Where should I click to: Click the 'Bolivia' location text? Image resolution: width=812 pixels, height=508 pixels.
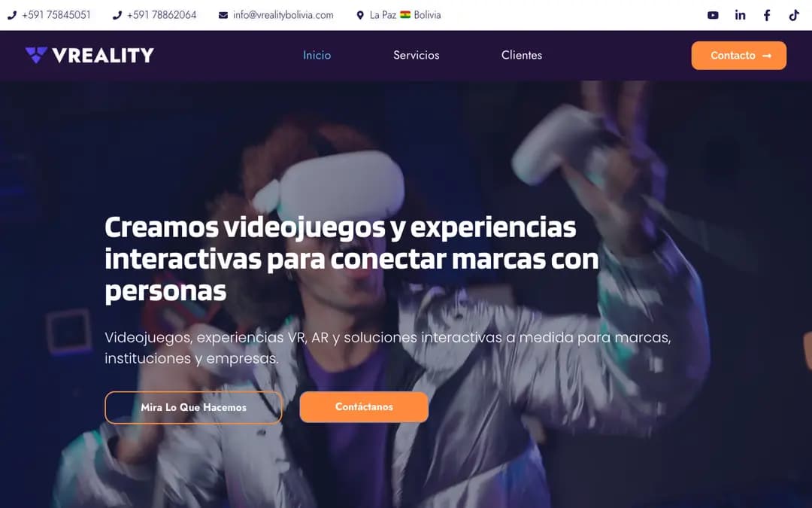427,15
